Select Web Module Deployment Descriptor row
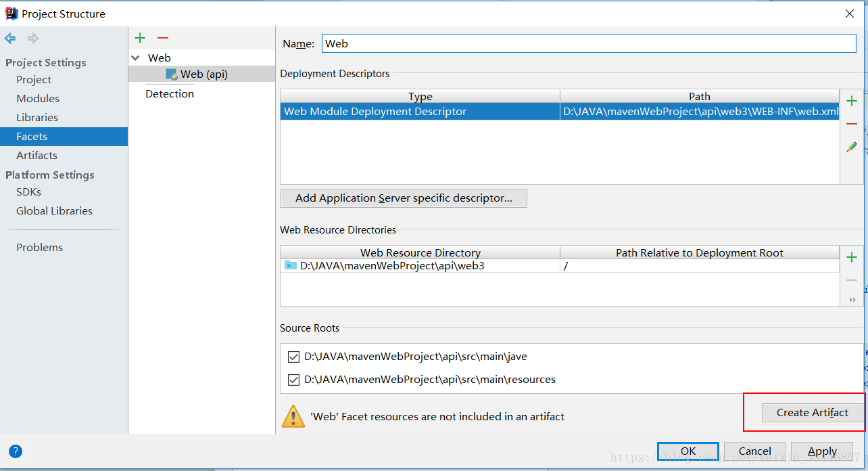868x471 pixels. click(420, 111)
